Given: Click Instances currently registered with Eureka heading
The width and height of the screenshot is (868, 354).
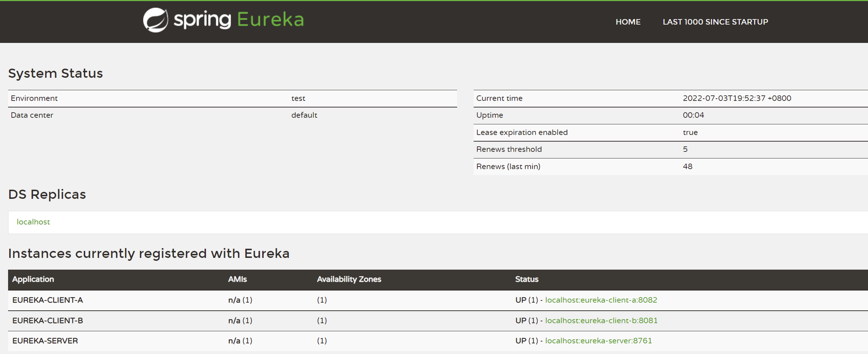Looking at the screenshot, I should [x=149, y=253].
